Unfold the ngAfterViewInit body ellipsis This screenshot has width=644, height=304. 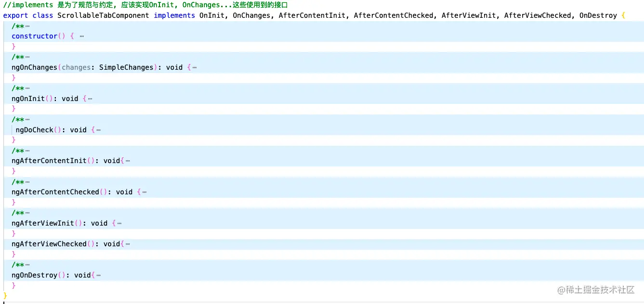(119, 224)
